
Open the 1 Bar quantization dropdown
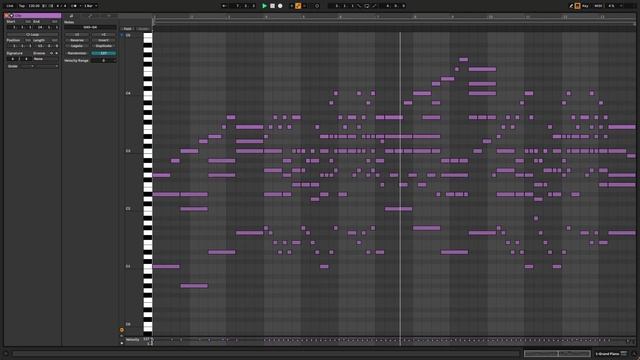[90, 6]
